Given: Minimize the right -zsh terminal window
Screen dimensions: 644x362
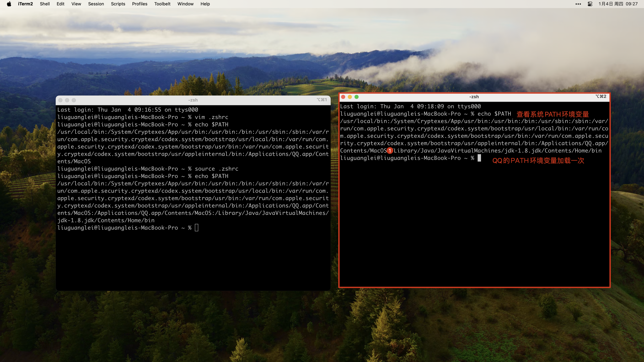Looking at the screenshot, I should click(350, 97).
